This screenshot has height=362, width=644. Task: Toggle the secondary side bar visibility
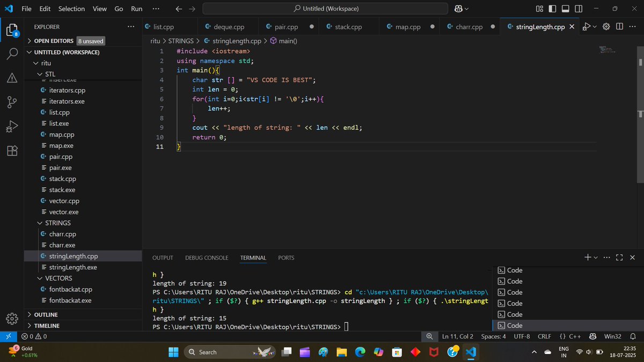click(x=579, y=9)
